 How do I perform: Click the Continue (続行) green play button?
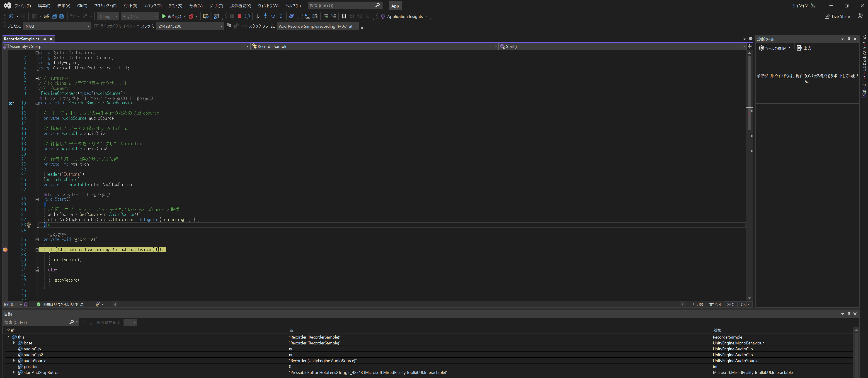pos(164,16)
